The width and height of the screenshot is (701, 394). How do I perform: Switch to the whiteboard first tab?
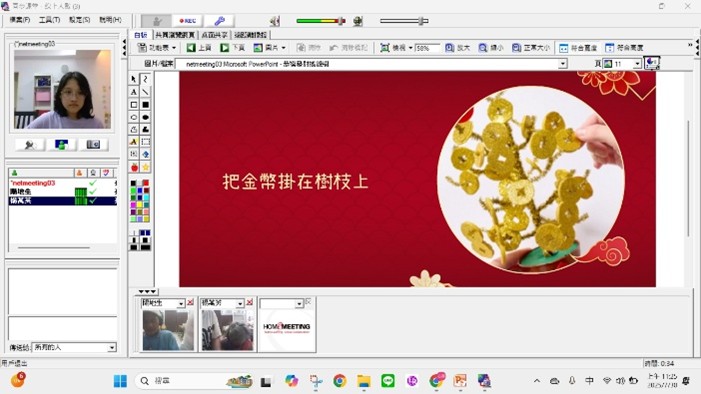pyautogui.click(x=141, y=34)
